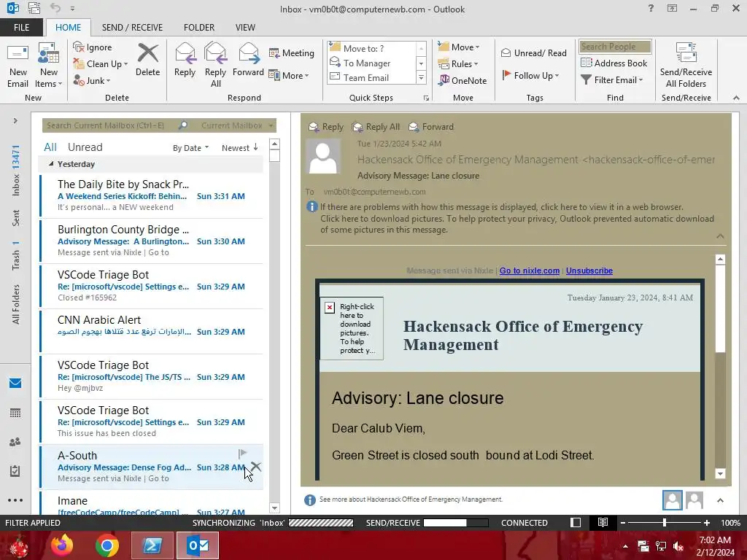Viewport: 747px width, 560px height.
Task: Click Reply All in the reading pane
Action: pyautogui.click(x=376, y=127)
